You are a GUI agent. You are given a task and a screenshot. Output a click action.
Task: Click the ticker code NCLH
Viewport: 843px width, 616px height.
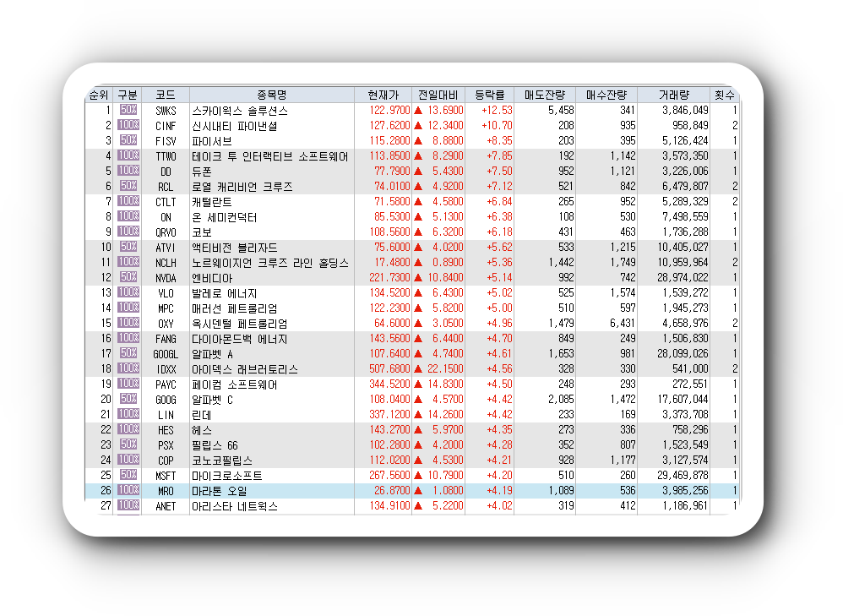(x=166, y=263)
